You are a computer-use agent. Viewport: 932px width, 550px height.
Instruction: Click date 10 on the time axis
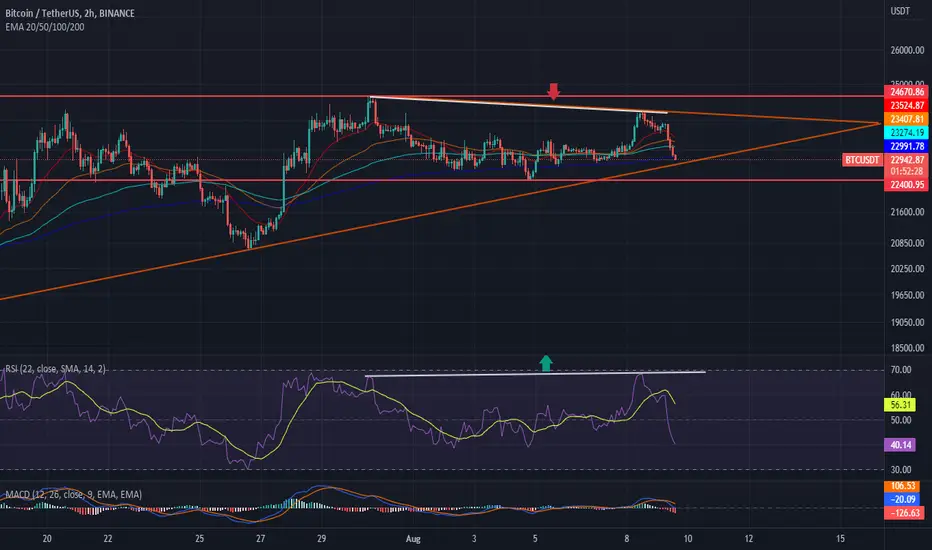(688, 539)
